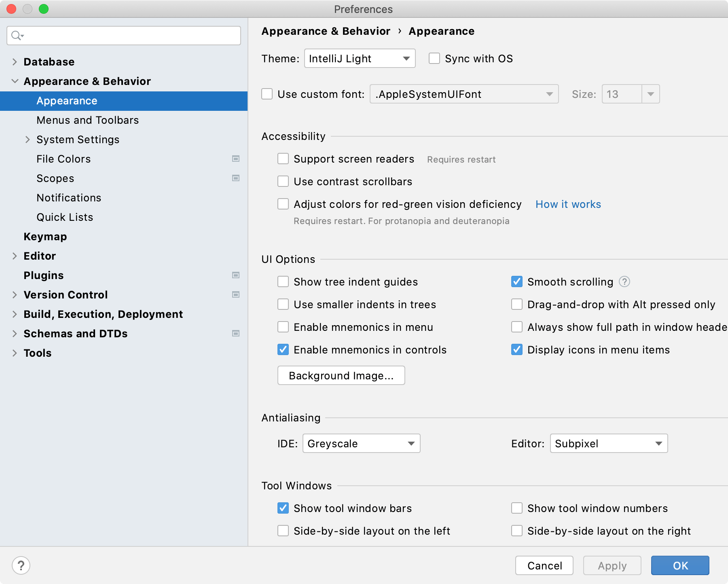Image resolution: width=728 pixels, height=584 pixels.
Task: Open the Theme dropdown
Action: pyautogui.click(x=360, y=59)
